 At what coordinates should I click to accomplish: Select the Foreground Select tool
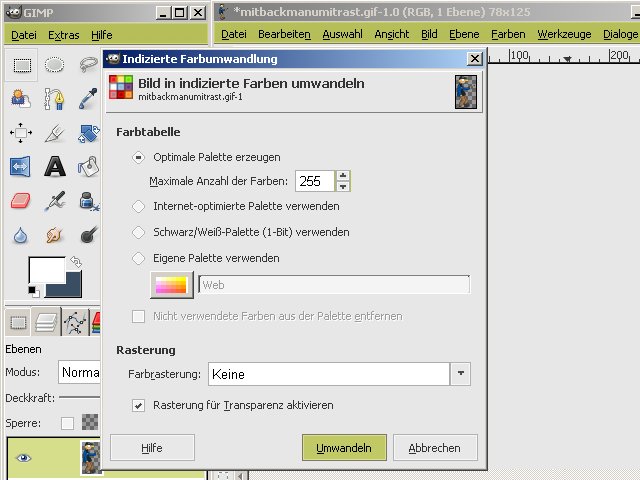click(20, 99)
